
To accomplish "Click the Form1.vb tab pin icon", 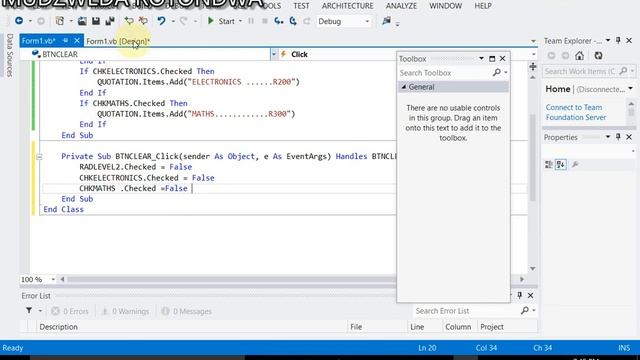I will (66, 40).
